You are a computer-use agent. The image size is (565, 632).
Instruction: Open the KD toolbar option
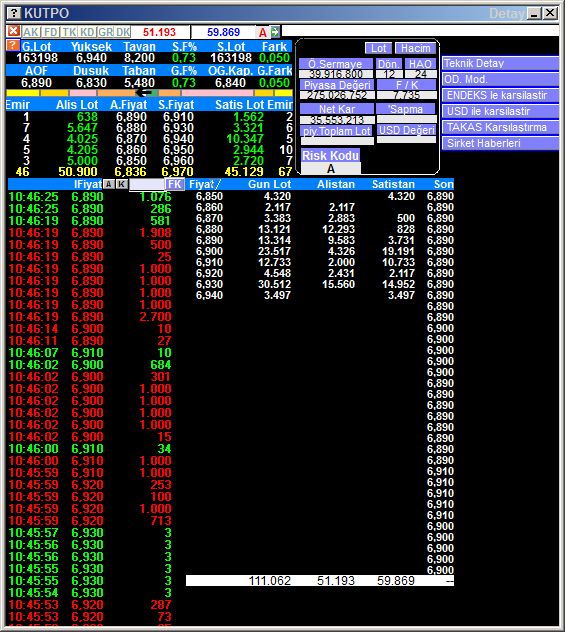(x=87, y=32)
